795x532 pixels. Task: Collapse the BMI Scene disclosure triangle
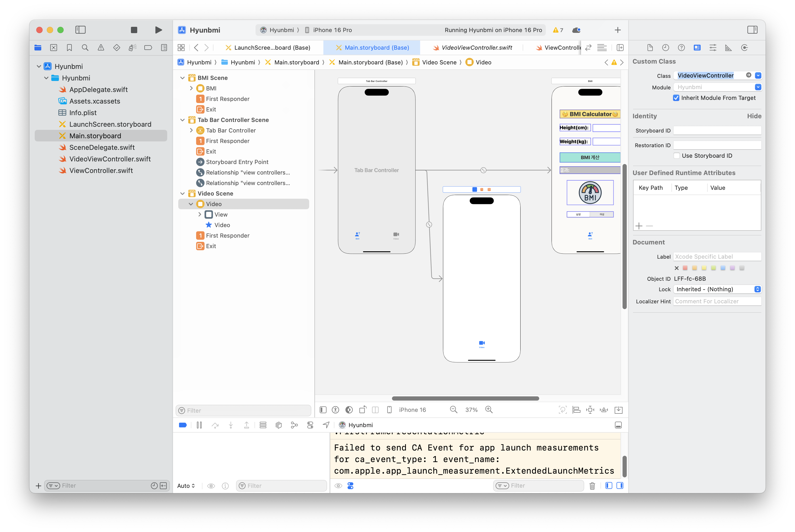point(182,78)
